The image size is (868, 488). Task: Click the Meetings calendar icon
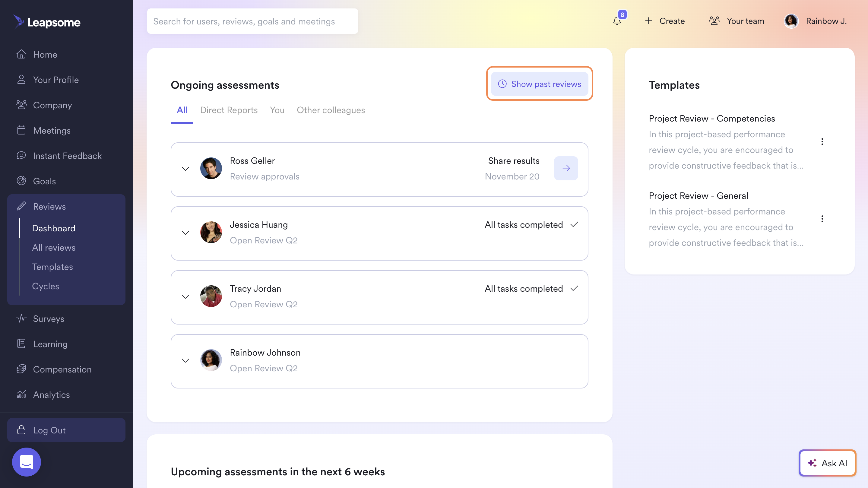click(21, 130)
